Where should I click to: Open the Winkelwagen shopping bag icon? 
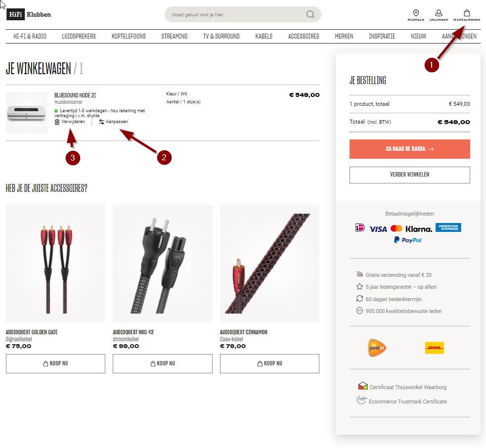tap(467, 13)
